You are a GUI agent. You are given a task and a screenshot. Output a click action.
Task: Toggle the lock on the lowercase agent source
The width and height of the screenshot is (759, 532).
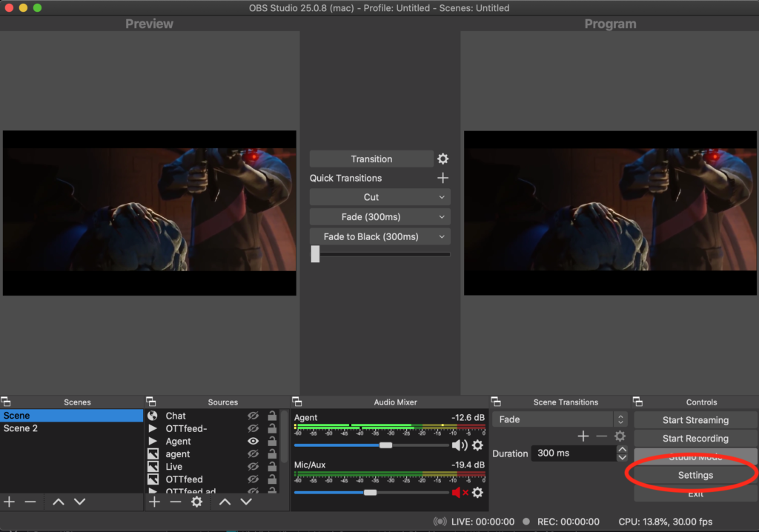[x=272, y=453]
